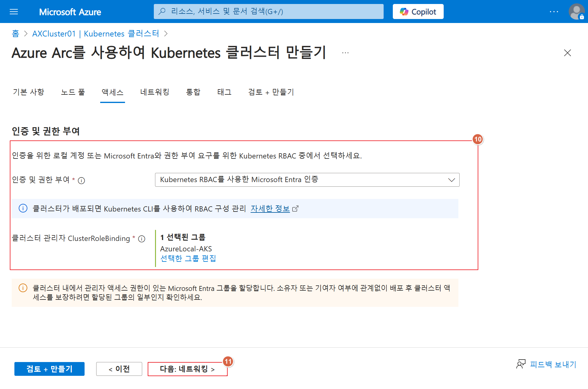Viewport: 588px width, 389px height.
Task: Click the external link icon after 자세한 정보
Action: [x=295, y=209]
